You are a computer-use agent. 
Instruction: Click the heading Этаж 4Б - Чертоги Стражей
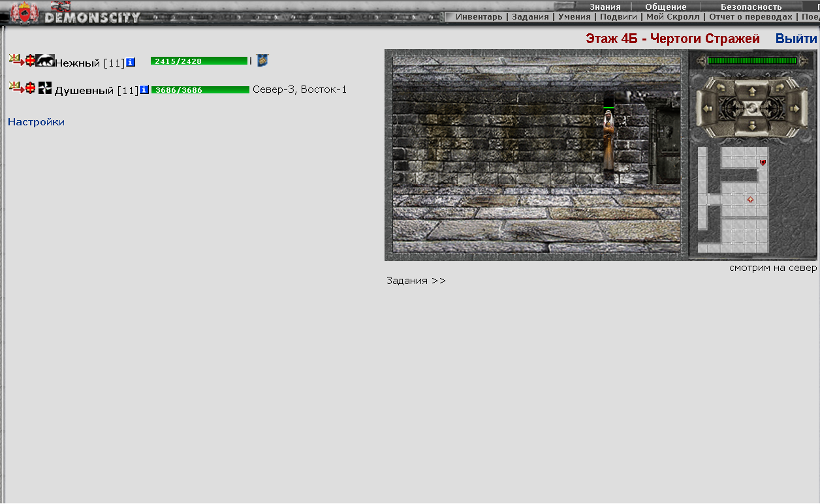pos(673,39)
